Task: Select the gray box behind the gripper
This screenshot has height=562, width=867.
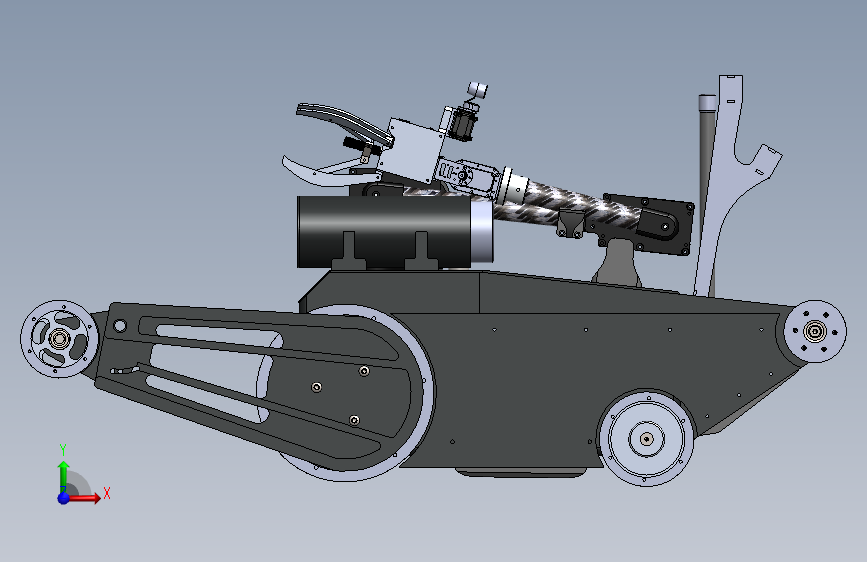Action: pyautogui.click(x=412, y=149)
